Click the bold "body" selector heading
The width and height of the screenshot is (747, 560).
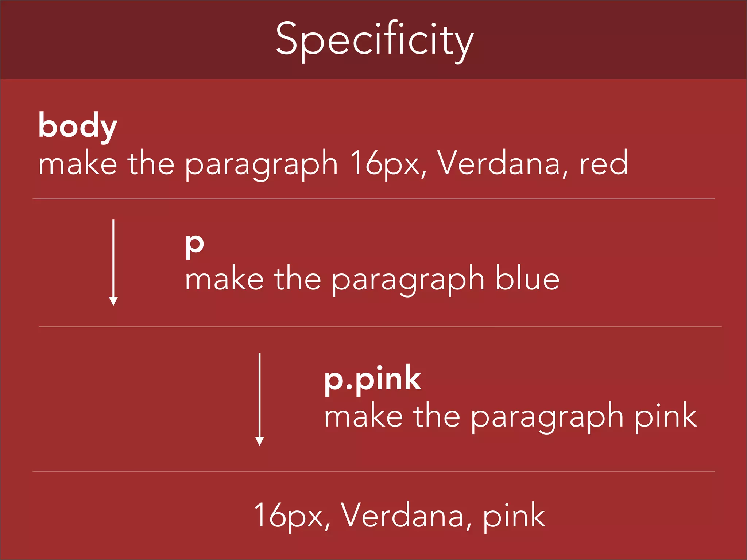pos(78,126)
